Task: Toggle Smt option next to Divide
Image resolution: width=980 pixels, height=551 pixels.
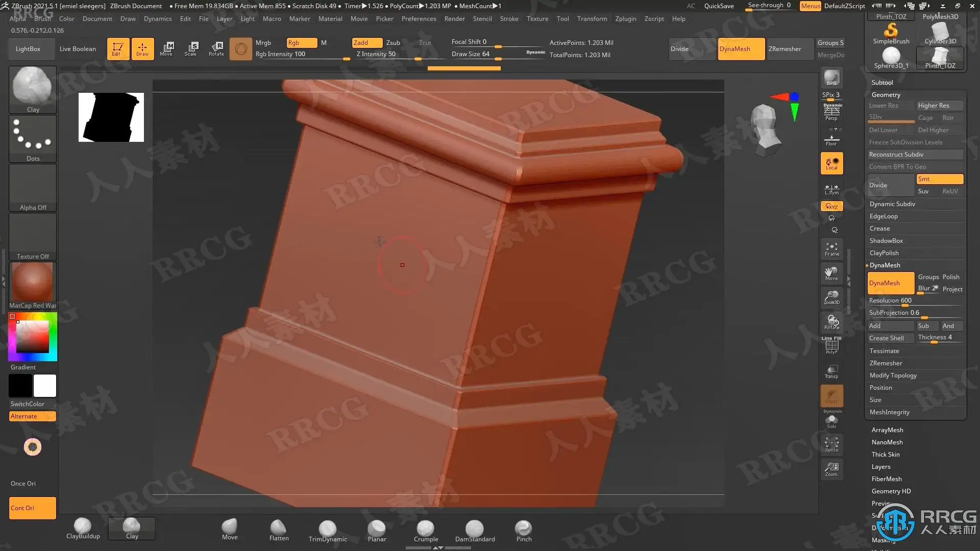Action: [939, 179]
